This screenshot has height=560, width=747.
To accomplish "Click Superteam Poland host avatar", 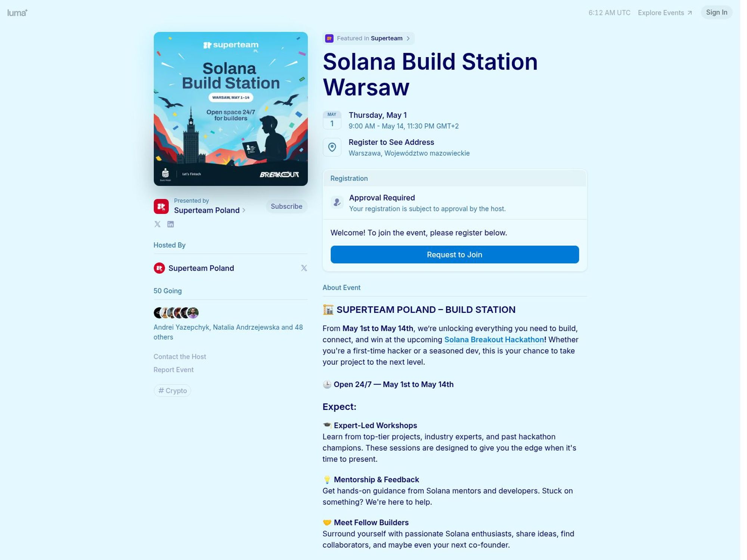I will 159,268.
